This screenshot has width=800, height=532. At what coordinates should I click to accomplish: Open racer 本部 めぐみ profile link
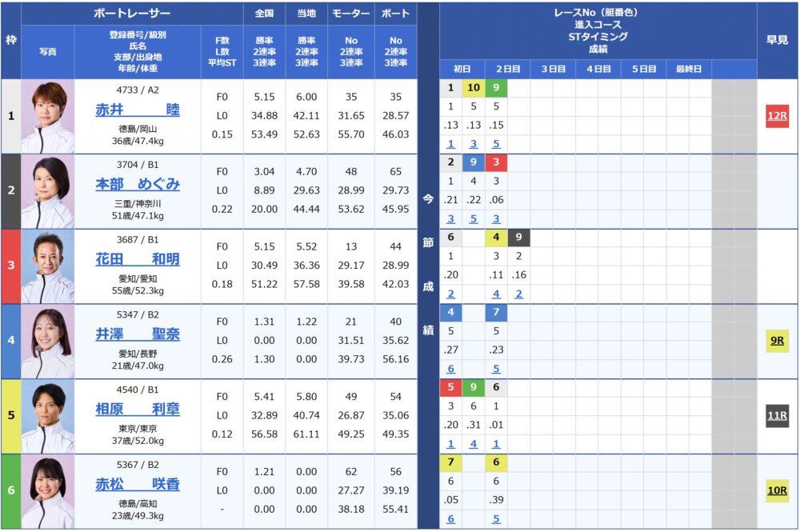coord(138,184)
